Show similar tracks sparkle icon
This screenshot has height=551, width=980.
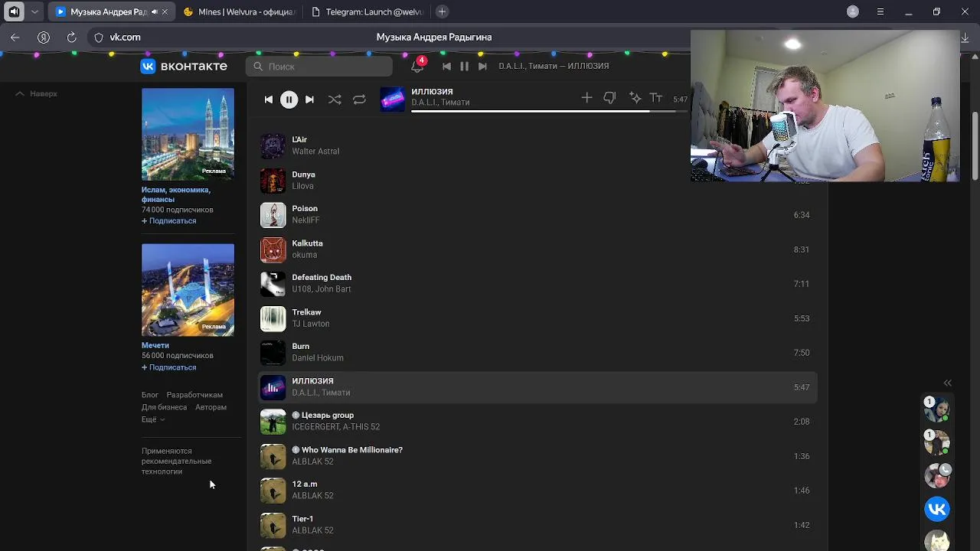tap(635, 98)
